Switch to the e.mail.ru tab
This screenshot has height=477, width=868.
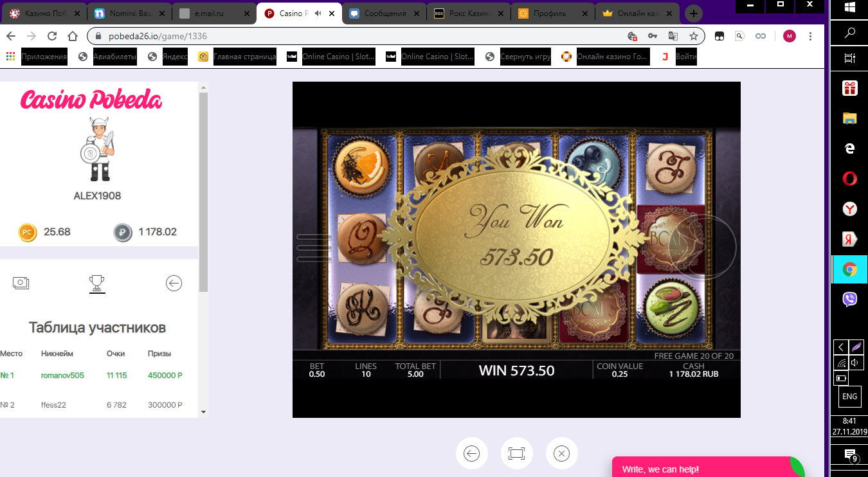214,14
